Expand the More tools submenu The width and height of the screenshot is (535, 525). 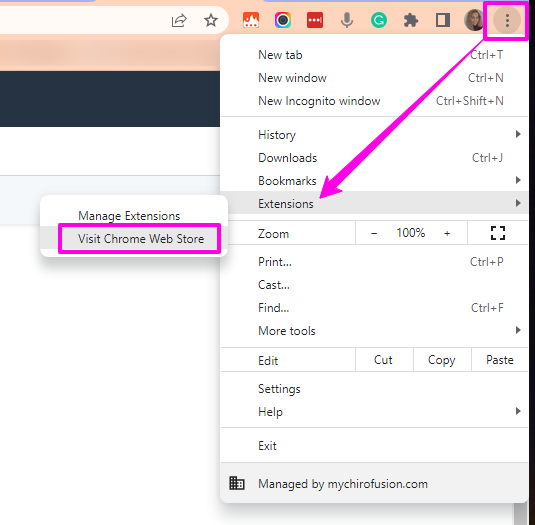(374, 331)
